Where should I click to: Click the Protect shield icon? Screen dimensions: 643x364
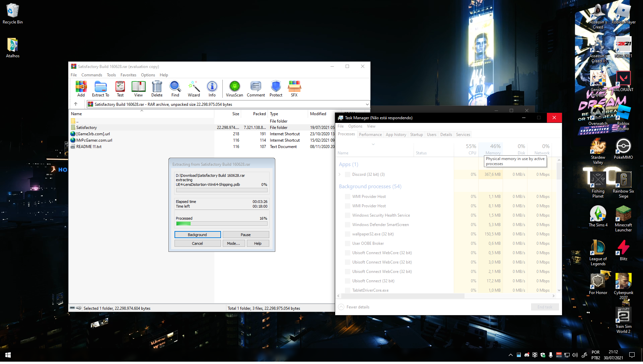(276, 89)
